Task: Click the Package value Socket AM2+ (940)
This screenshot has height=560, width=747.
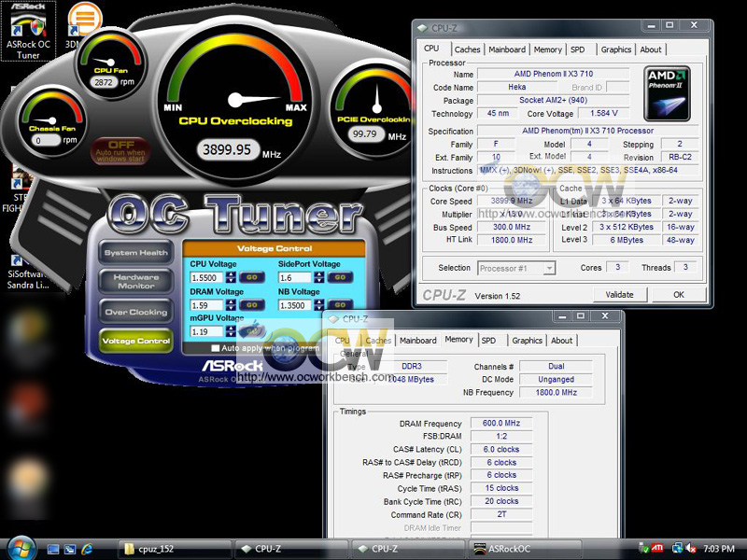Action: coord(553,100)
